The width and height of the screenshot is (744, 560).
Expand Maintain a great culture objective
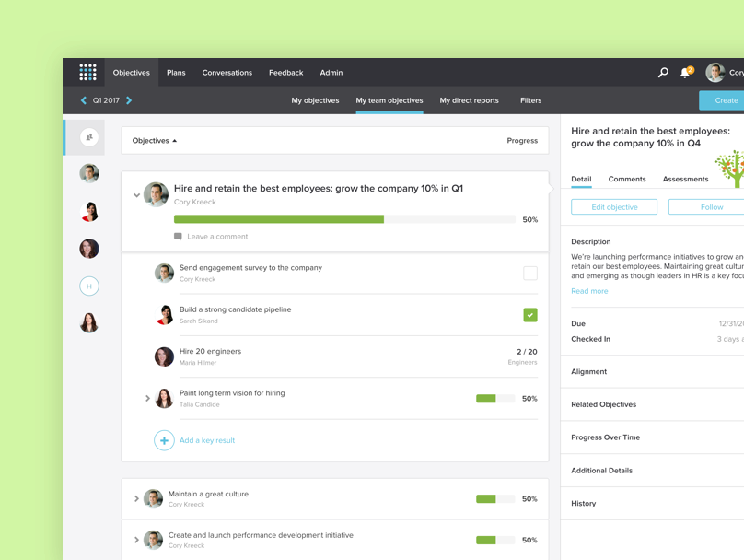pyautogui.click(x=136, y=499)
